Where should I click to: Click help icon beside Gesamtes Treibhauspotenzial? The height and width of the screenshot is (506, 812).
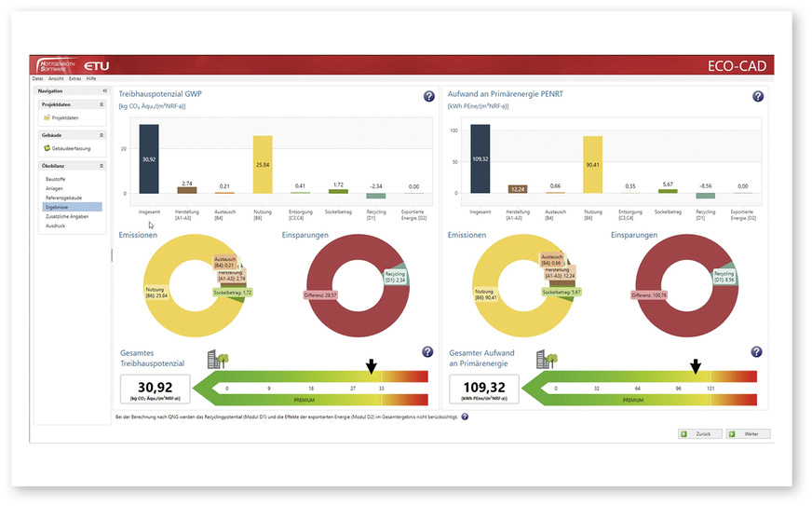[x=427, y=351]
